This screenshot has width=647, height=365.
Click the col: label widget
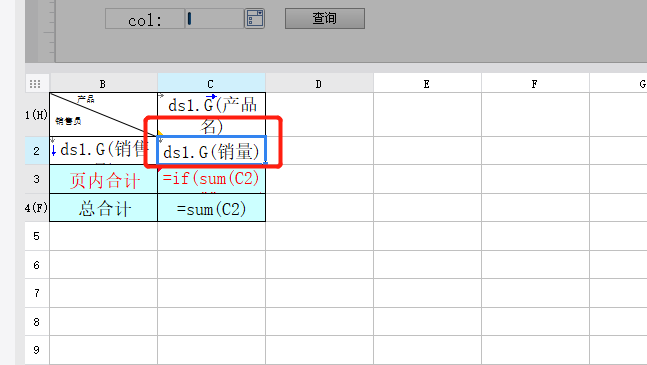(145, 19)
